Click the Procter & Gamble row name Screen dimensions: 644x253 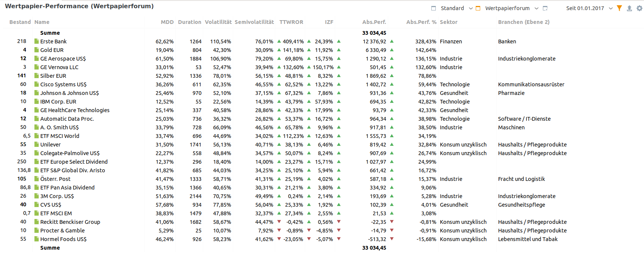pos(62,231)
